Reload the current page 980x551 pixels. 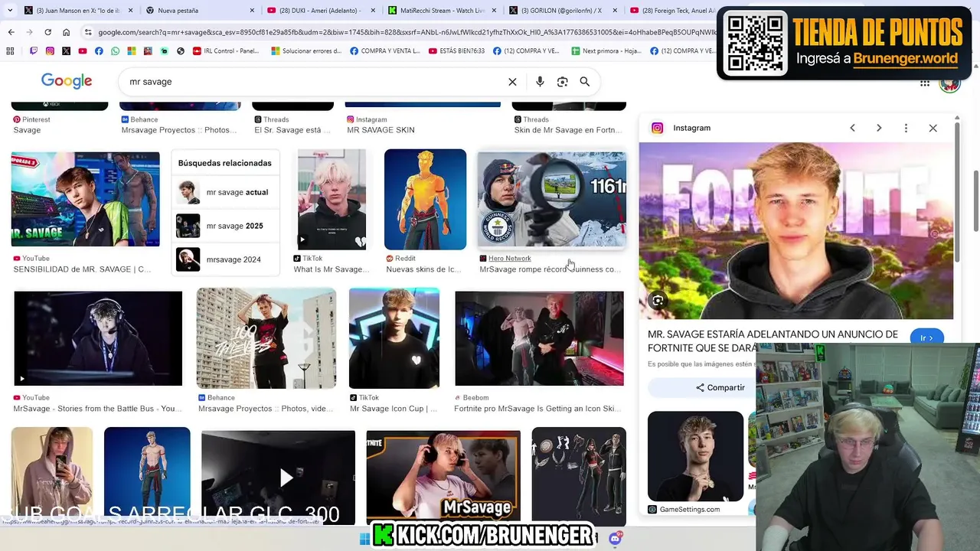pyautogui.click(x=47, y=32)
